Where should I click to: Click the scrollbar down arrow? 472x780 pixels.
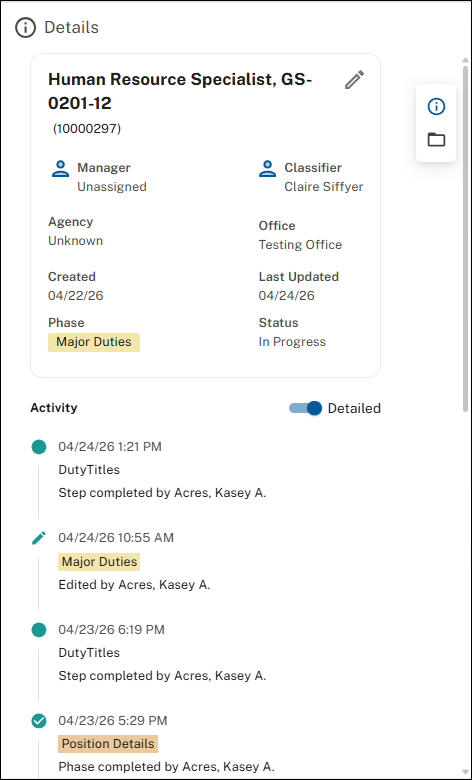466,770
